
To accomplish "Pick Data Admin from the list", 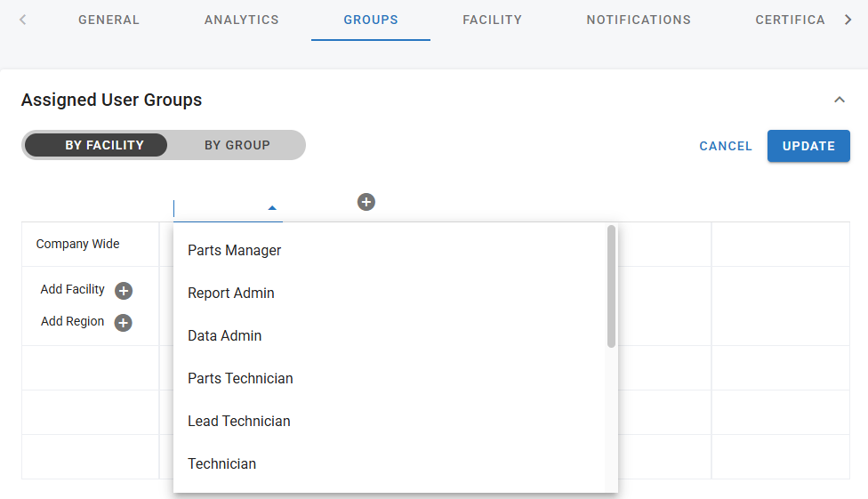I will [224, 336].
